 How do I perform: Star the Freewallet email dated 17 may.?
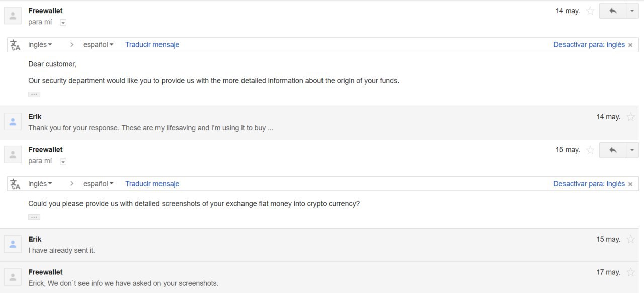(631, 272)
